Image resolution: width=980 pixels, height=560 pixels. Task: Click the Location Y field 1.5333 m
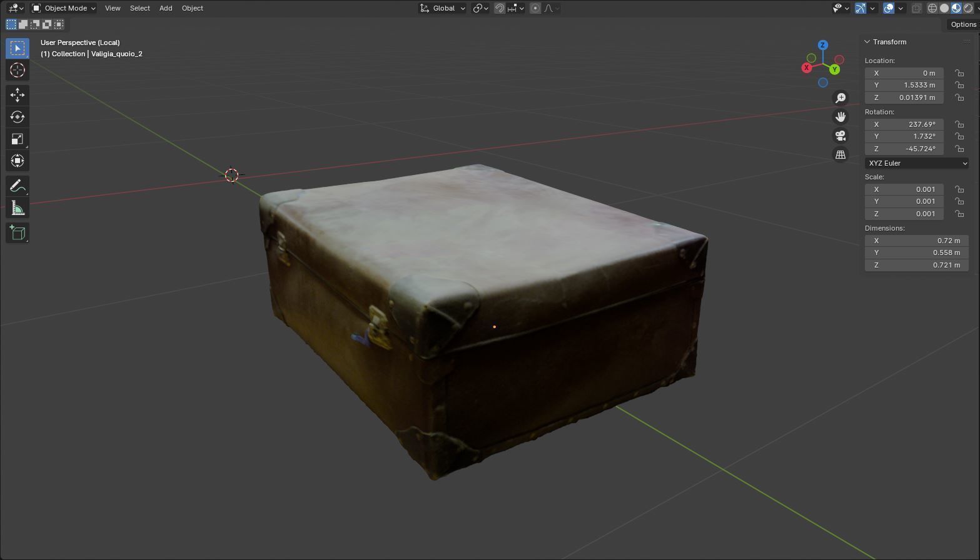coord(904,85)
